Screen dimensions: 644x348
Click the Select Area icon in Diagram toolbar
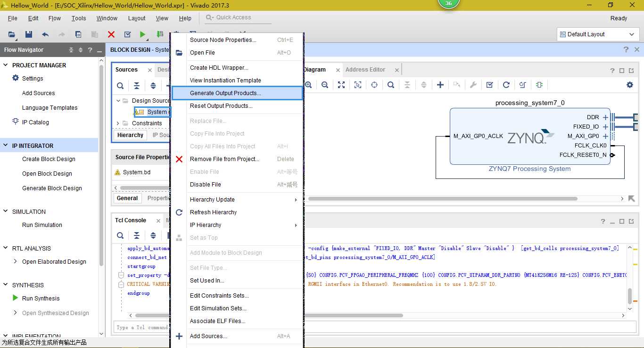click(358, 85)
